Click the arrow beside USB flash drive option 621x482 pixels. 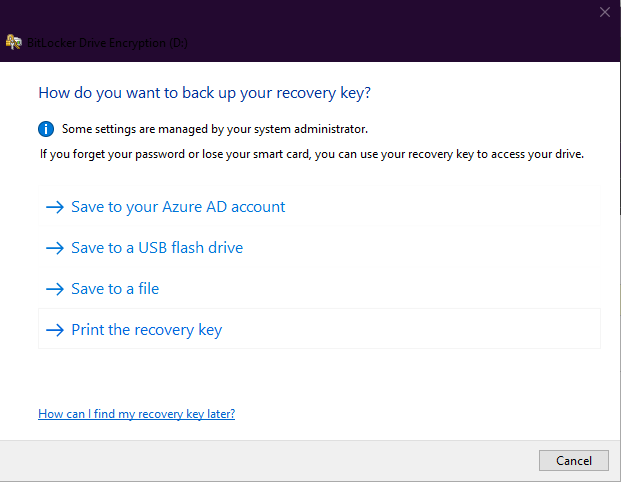coord(54,248)
